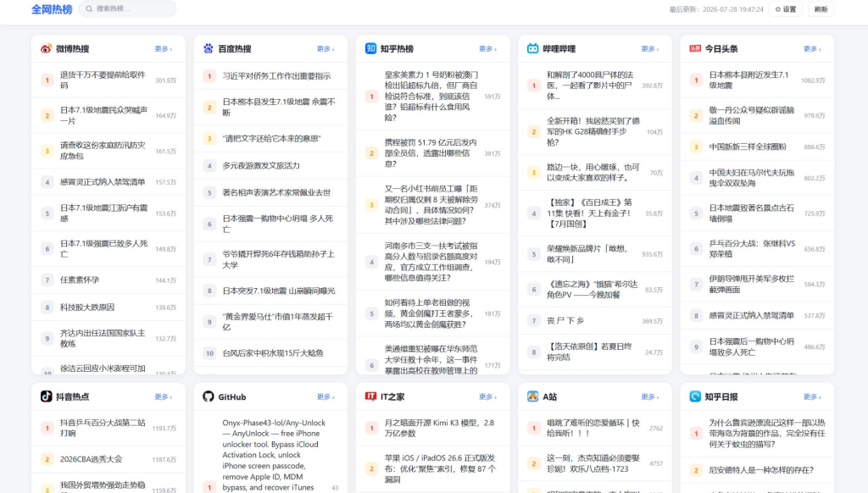This screenshot has width=868, height=493.
Task: Expand 更多 in 知乎日报 card
Action: click(x=812, y=396)
